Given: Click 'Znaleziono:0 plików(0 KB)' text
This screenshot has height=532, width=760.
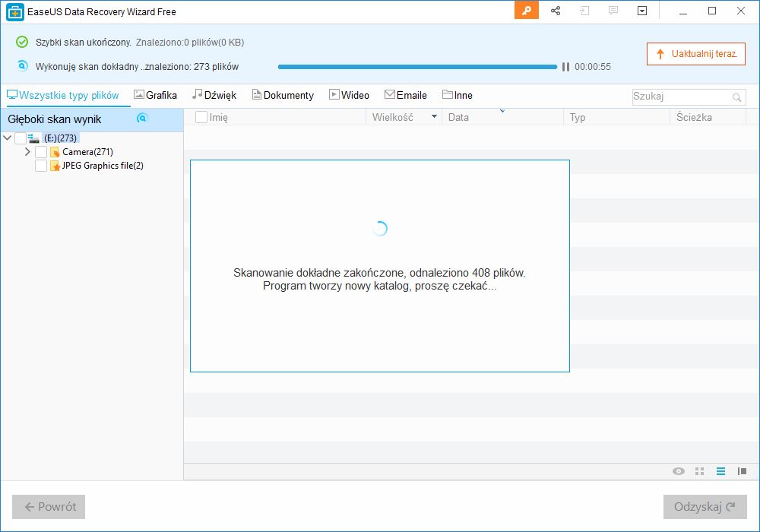Looking at the screenshot, I should (190, 42).
